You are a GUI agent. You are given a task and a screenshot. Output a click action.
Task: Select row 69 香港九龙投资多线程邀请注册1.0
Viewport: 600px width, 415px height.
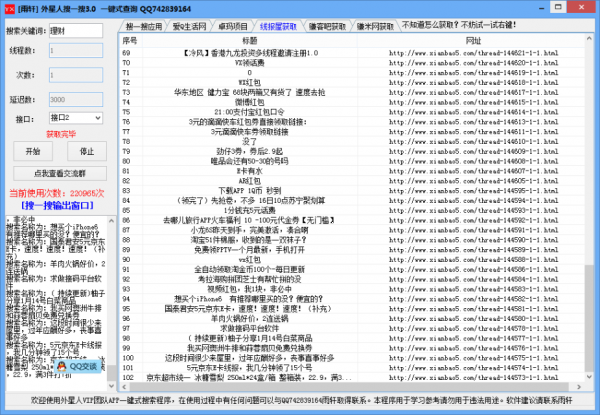pos(352,53)
